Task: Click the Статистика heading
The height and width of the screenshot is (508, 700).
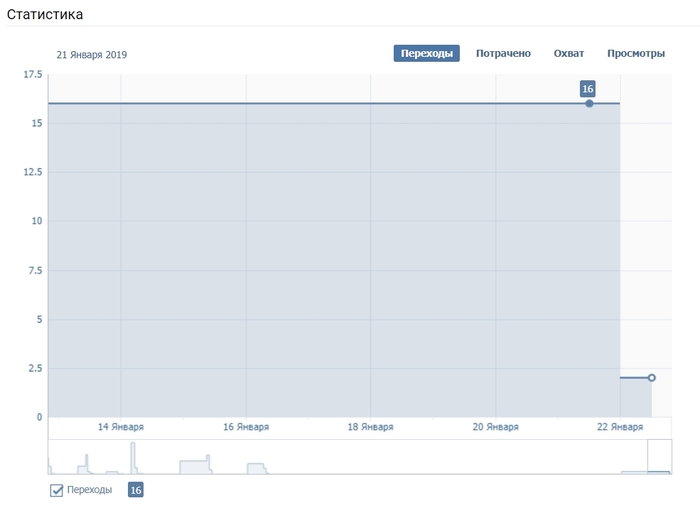Action: (45, 15)
